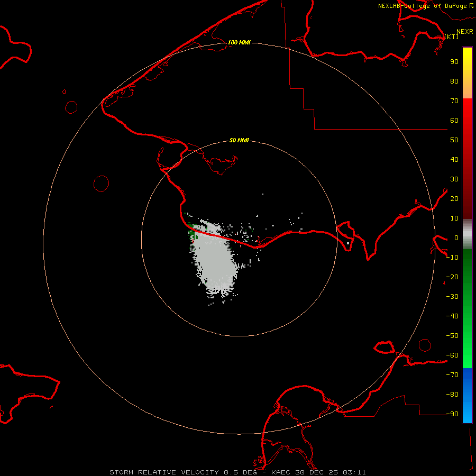Image resolution: width=476 pixels, height=476 pixels.
Task: Click the '100 NMI' range ring label
Action: click(x=239, y=42)
